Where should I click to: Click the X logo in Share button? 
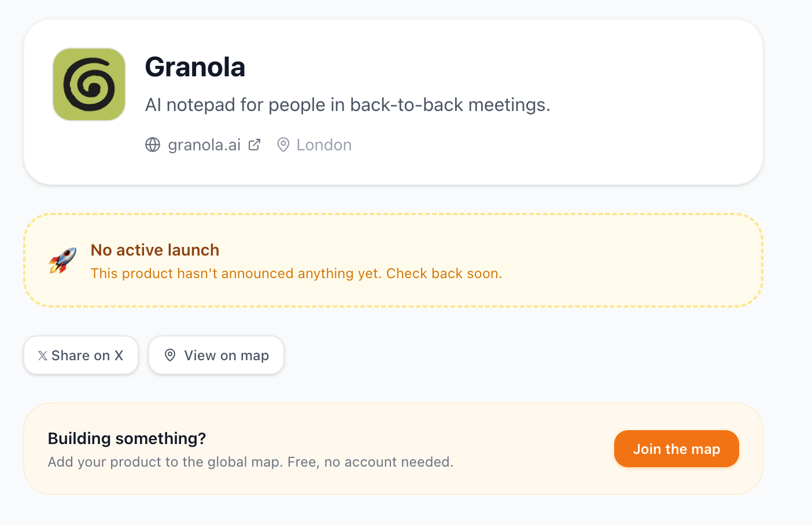click(x=43, y=356)
